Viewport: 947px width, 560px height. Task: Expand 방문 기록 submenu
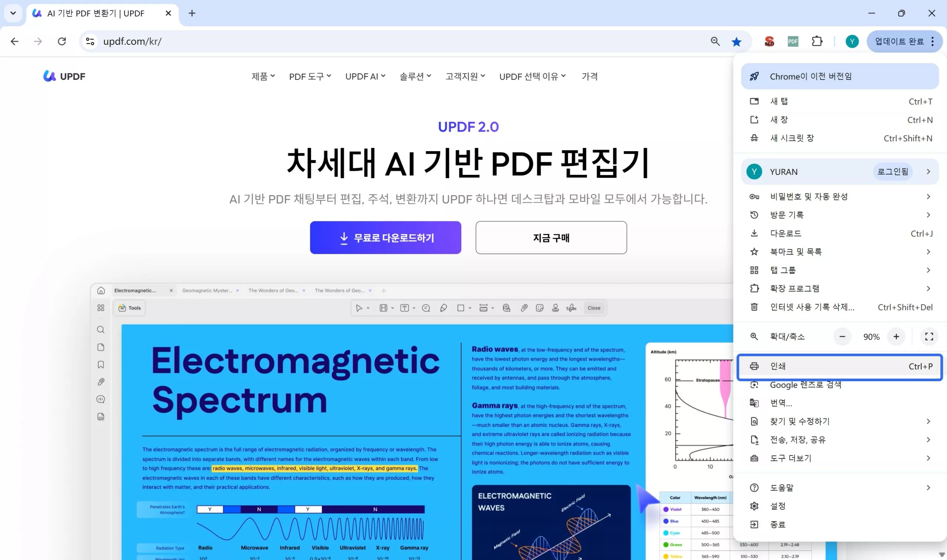coord(840,215)
